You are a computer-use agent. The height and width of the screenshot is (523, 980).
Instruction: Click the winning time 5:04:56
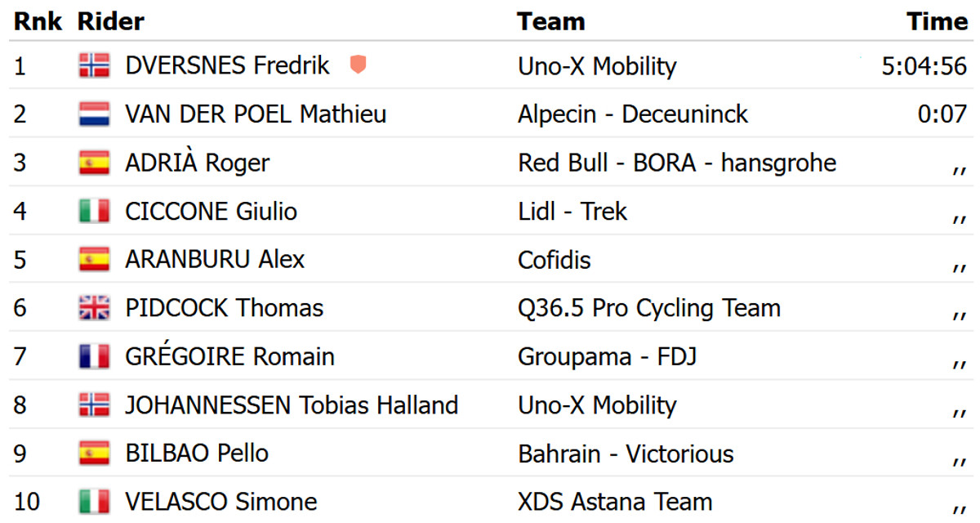pyautogui.click(x=924, y=66)
